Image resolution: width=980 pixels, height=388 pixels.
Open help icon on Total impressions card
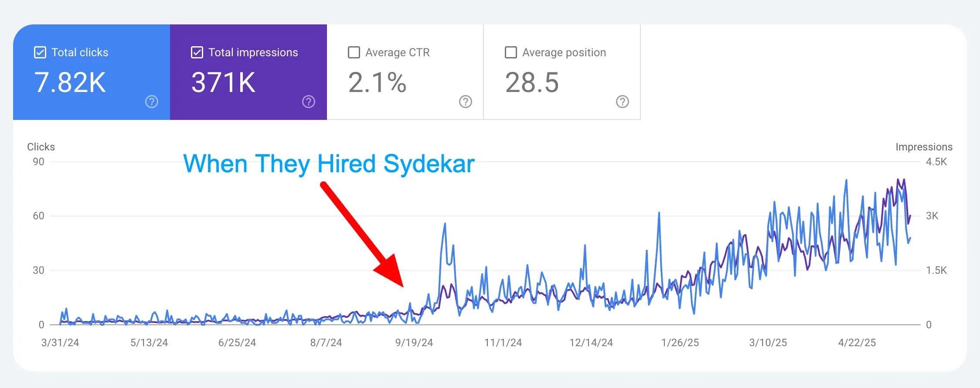coord(309,102)
